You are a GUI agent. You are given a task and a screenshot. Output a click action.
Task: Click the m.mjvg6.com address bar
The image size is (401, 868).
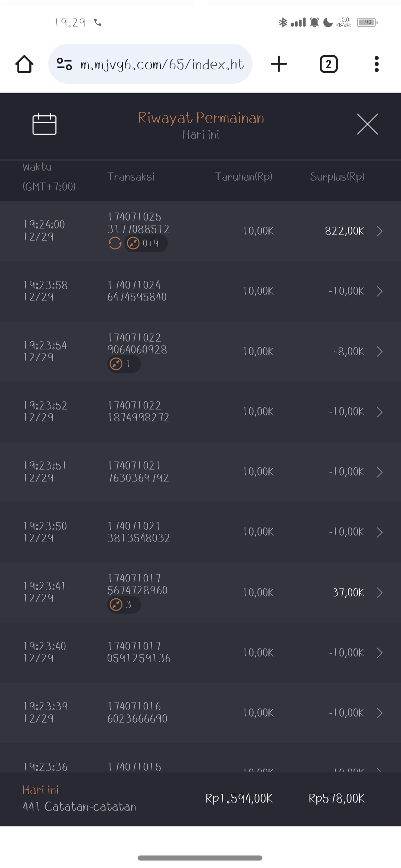click(162, 64)
